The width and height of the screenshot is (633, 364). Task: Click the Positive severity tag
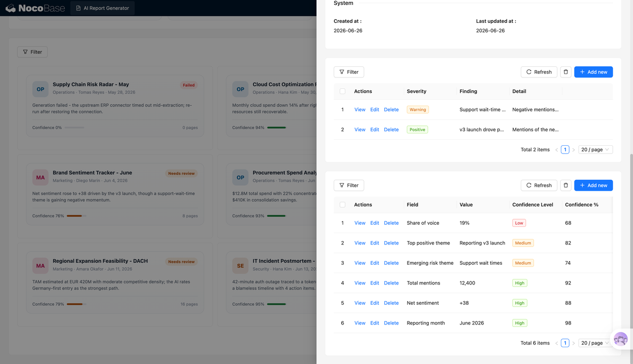coord(417,129)
